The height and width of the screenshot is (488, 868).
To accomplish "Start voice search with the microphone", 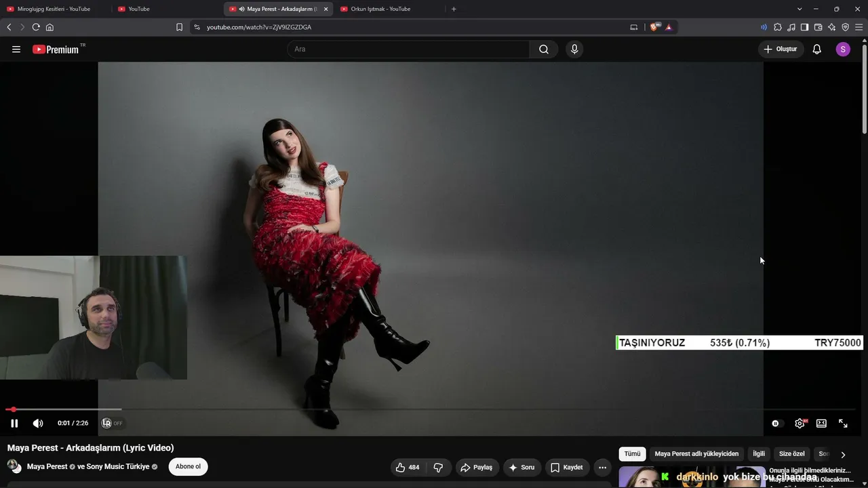I will tap(574, 49).
